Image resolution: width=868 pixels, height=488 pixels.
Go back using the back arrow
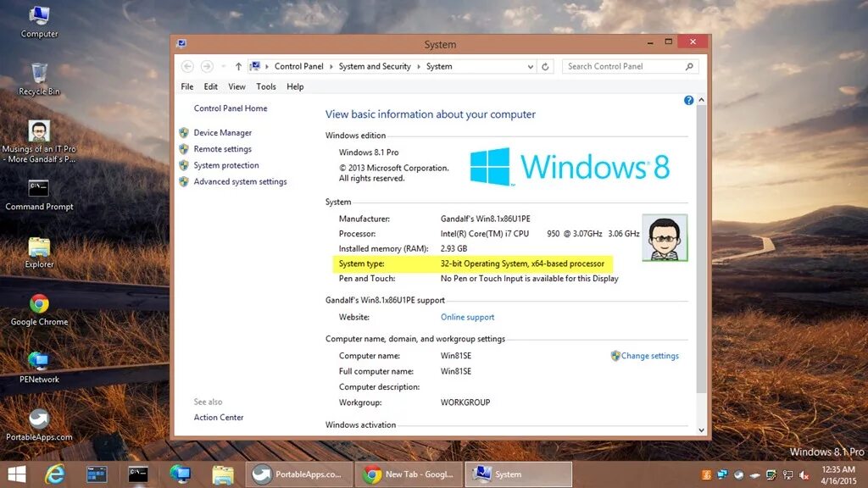click(x=187, y=66)
